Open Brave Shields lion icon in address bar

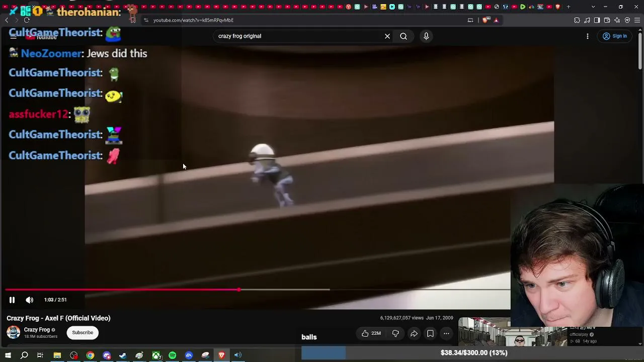485,20
